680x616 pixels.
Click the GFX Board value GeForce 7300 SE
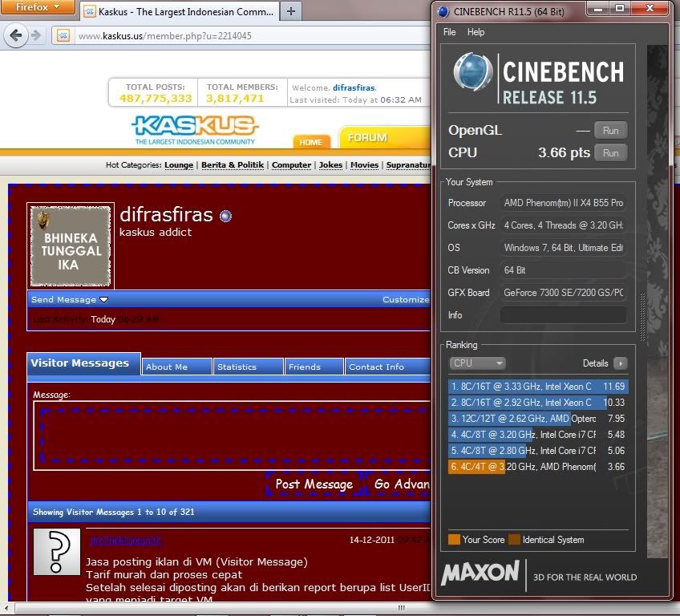(x=564, y=293)
